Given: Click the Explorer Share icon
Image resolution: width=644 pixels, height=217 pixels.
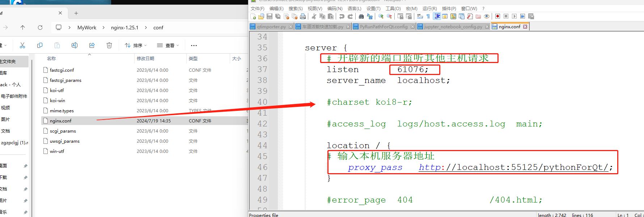Looking at the screenshot, I should click(92, 45).
